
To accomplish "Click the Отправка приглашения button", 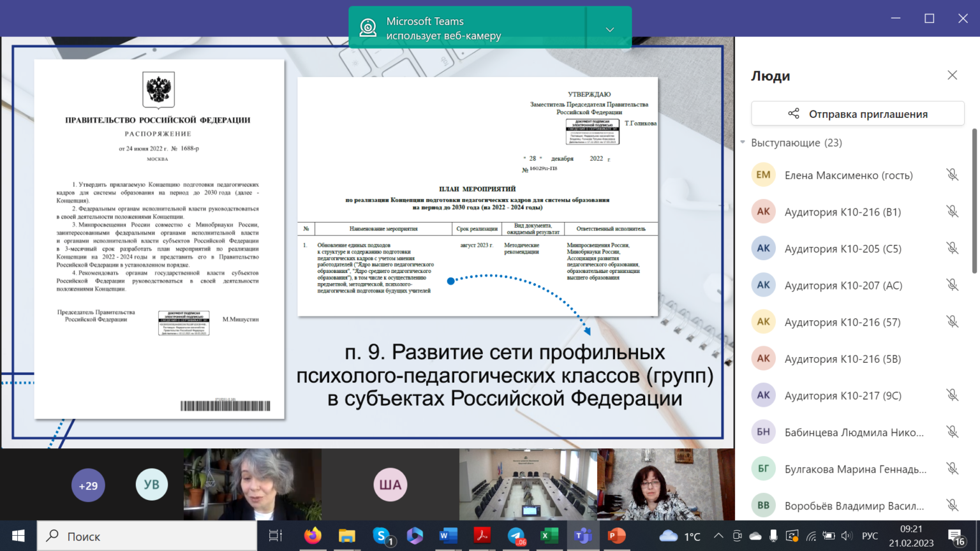I will (x=857, y=114).
